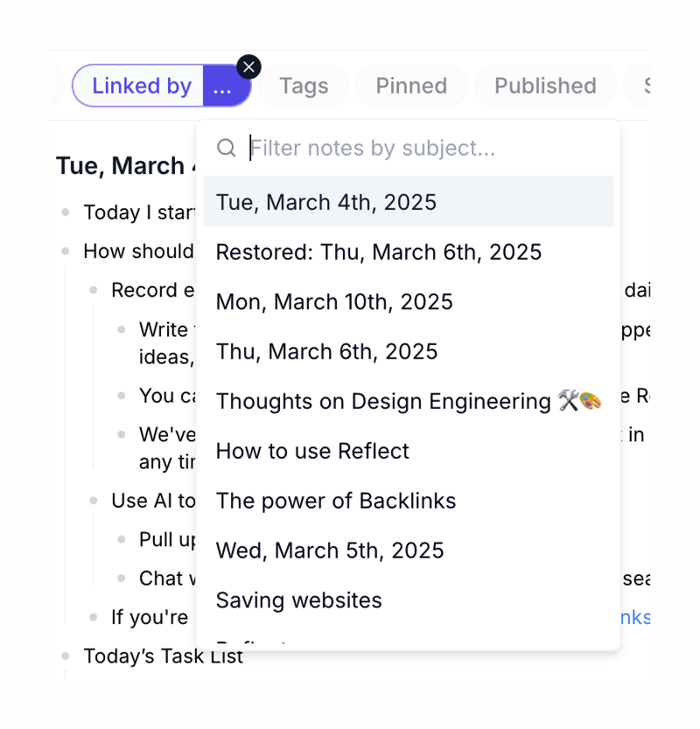Open the How to use Reflect note
700x729 pixels.
(x=312, y=451)
